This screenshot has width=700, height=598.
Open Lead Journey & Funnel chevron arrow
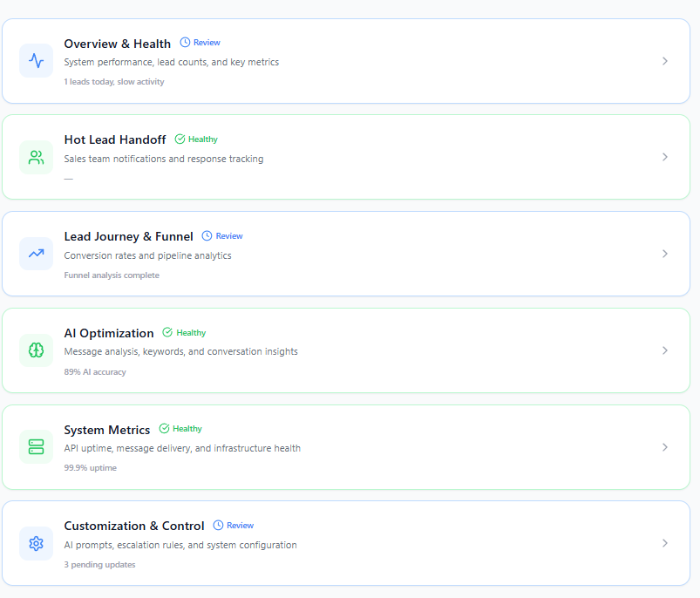click(x=665, y=254)
